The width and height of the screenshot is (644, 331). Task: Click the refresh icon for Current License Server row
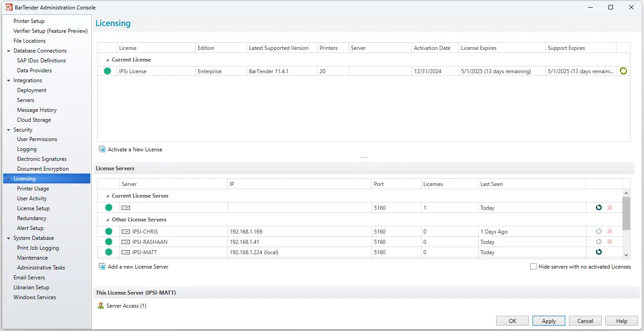[x=599, y=207]
